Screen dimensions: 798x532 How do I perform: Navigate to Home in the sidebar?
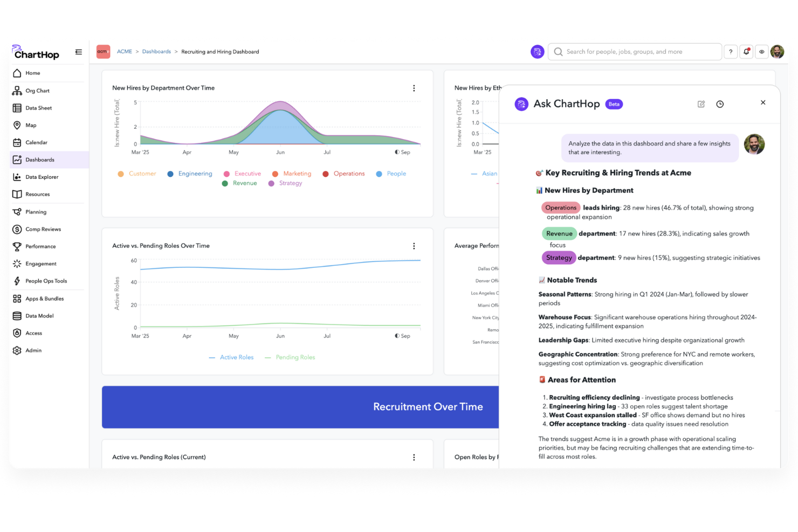coord(33,73)
